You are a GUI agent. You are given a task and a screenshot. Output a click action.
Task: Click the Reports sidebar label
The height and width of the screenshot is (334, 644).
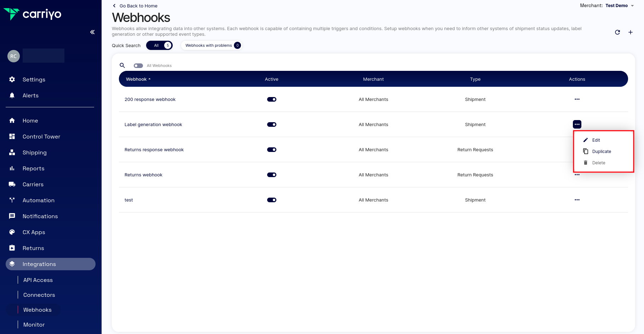click(x=34, y=168)
